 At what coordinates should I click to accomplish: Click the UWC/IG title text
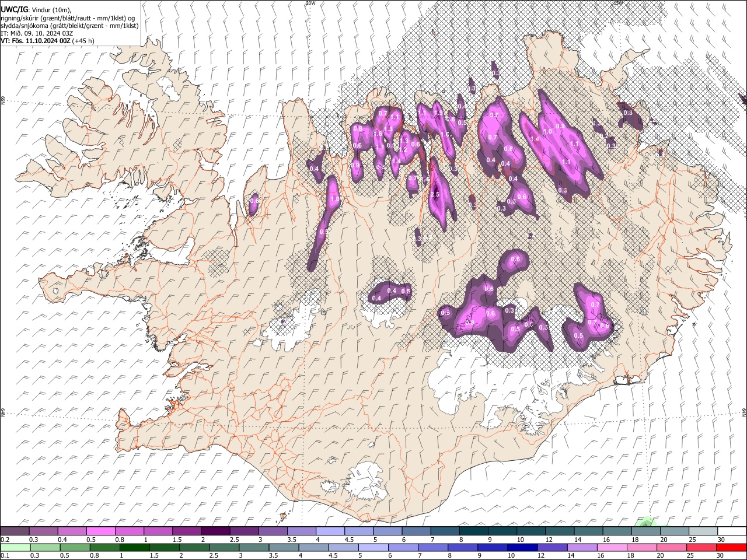click(13, 9)
